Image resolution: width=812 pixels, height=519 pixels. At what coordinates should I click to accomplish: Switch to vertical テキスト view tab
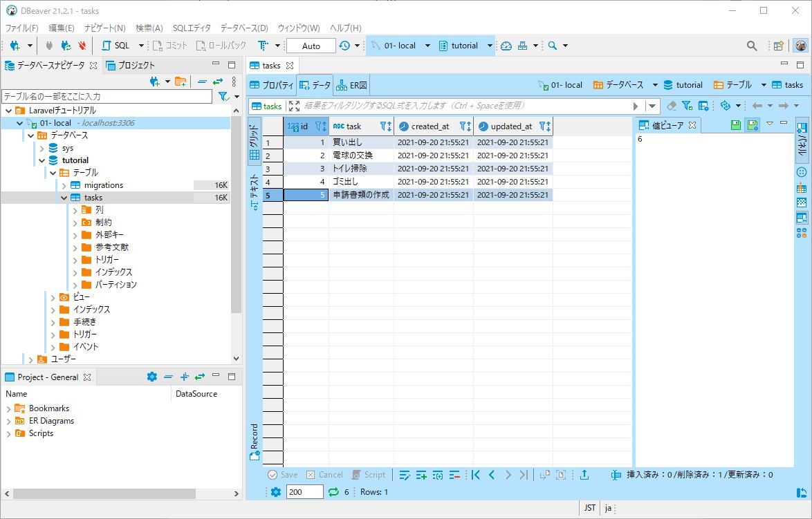254,191
